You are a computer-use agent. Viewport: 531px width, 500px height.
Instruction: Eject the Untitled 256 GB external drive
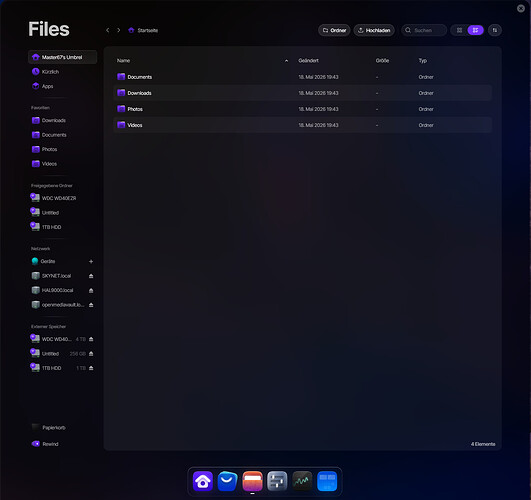coord(91,354)
